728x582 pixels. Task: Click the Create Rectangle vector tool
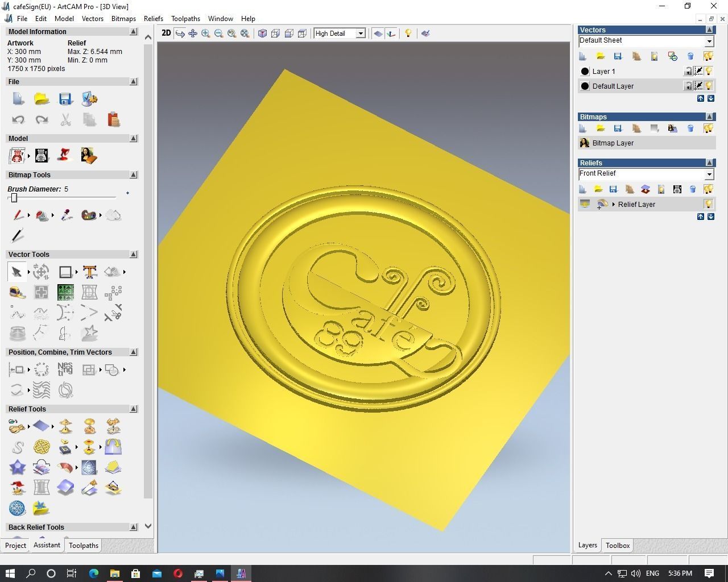[65, 272]
